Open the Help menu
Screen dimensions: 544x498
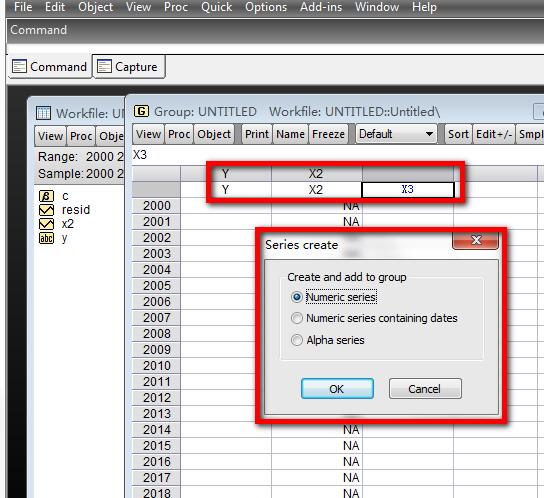point(424,7)
